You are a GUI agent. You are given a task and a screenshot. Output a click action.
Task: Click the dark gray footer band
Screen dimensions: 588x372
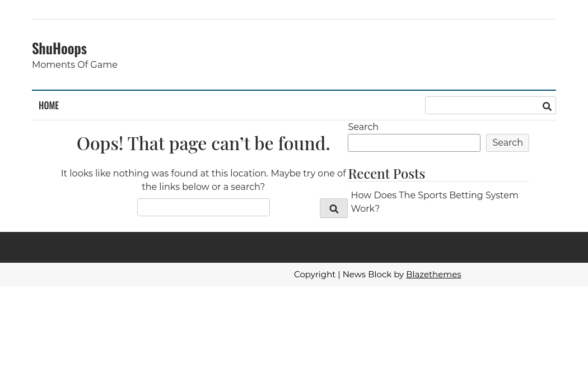pos(294,247)
